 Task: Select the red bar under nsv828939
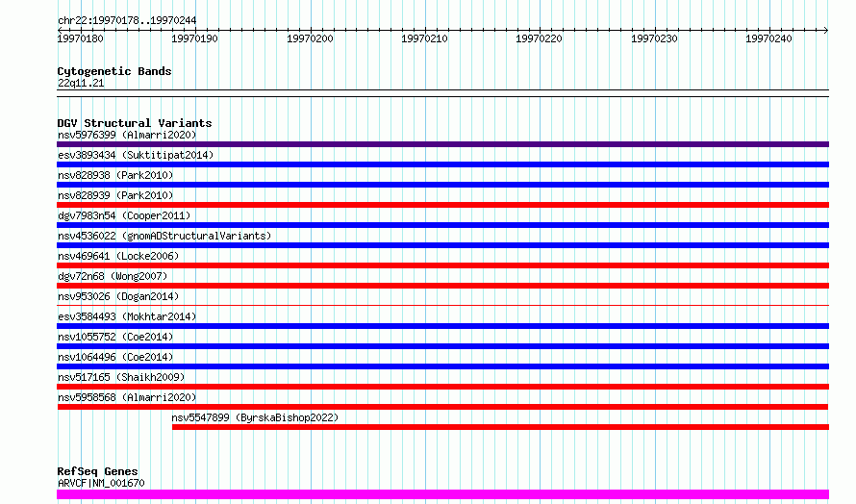pos(442,205)
